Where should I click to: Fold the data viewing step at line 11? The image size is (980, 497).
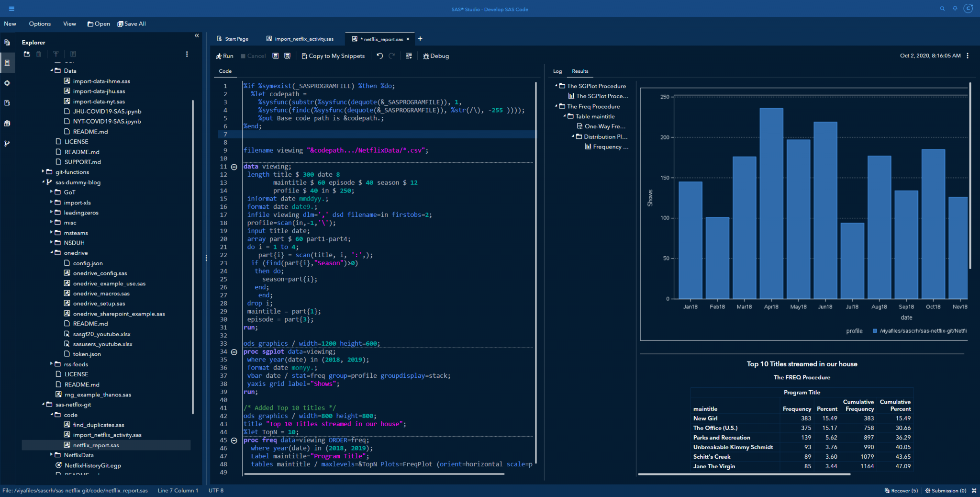click(234, 167)
